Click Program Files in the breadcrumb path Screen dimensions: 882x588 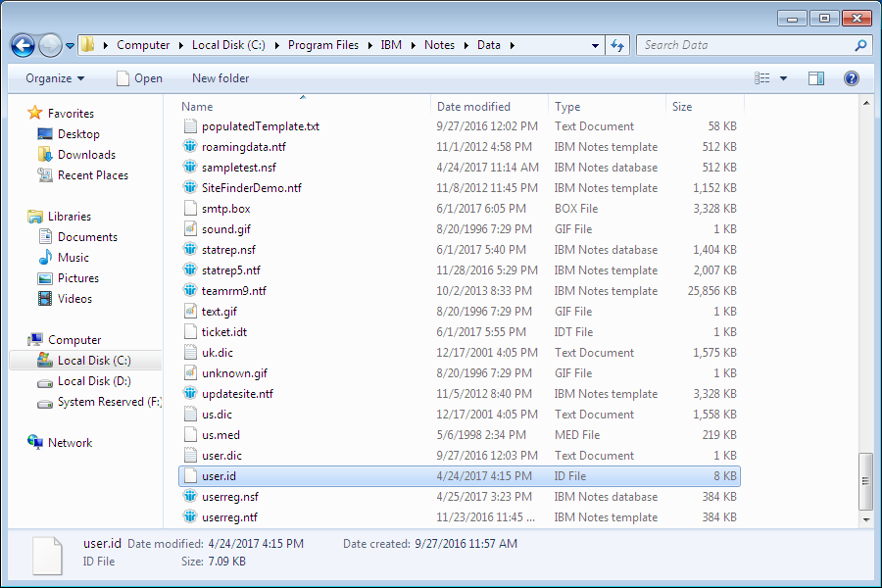click(324, 45)
